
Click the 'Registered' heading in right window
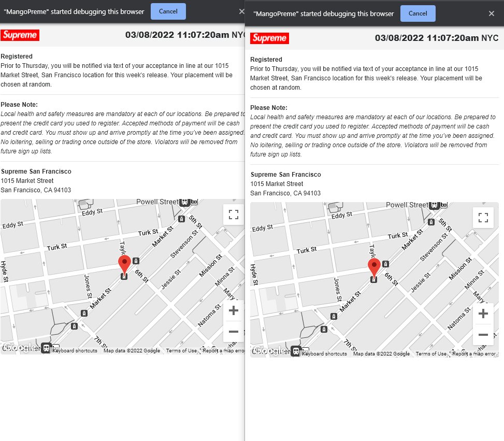pos(266,60)
